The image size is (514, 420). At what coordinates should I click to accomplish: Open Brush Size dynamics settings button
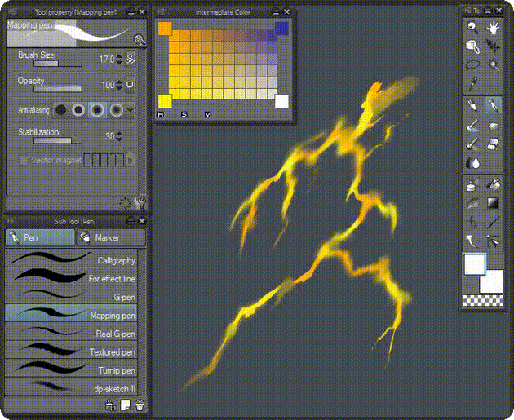point(131,59)
